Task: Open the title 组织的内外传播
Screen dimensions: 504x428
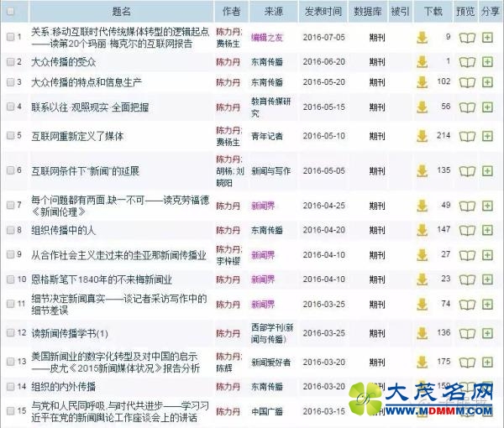Action: tap(63, 387)
